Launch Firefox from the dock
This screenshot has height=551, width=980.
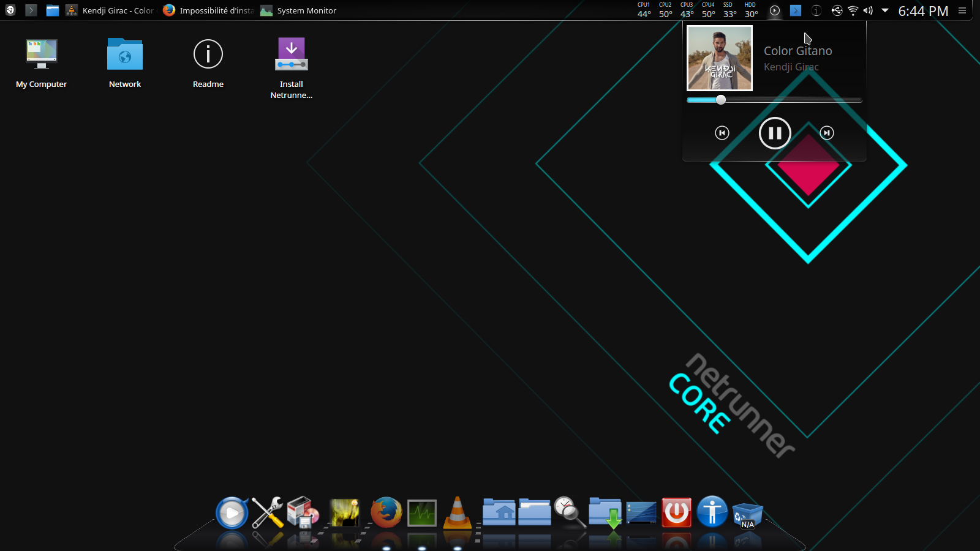(x=386, y=513)
